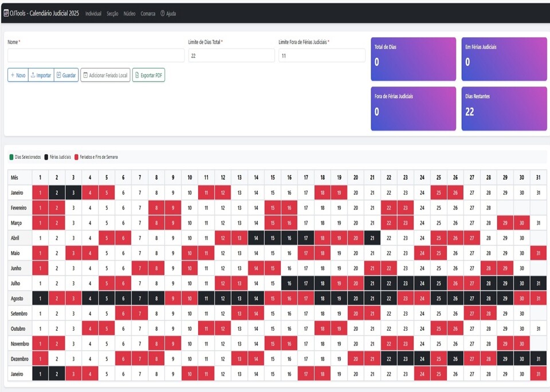The image size is (550, 392).
Task: Open the Comarca menu
Action: (148, 14)
